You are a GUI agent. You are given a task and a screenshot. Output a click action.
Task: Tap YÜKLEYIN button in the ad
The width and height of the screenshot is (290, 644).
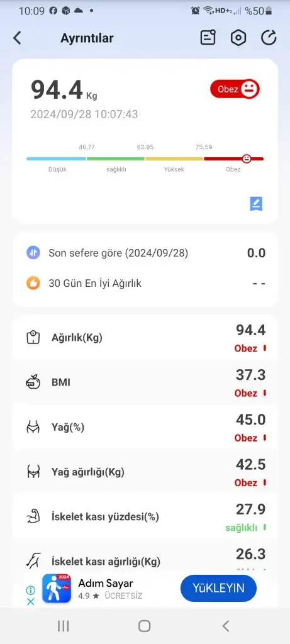[218, 588]
